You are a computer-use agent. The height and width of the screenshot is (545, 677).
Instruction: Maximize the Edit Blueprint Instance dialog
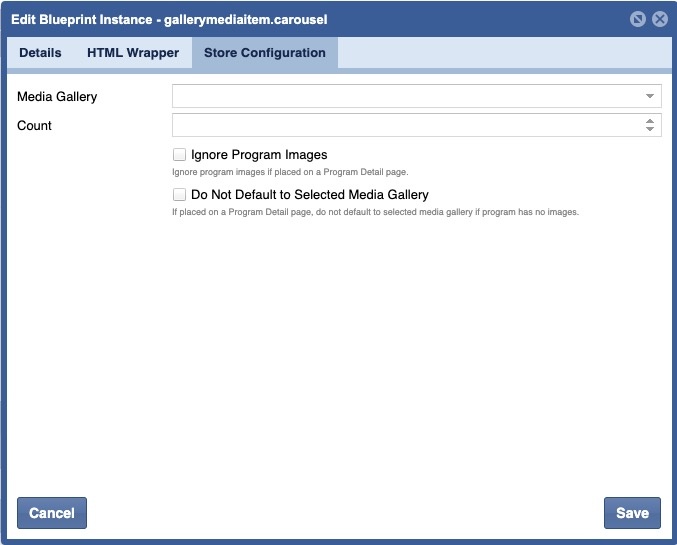pos(638,19)
